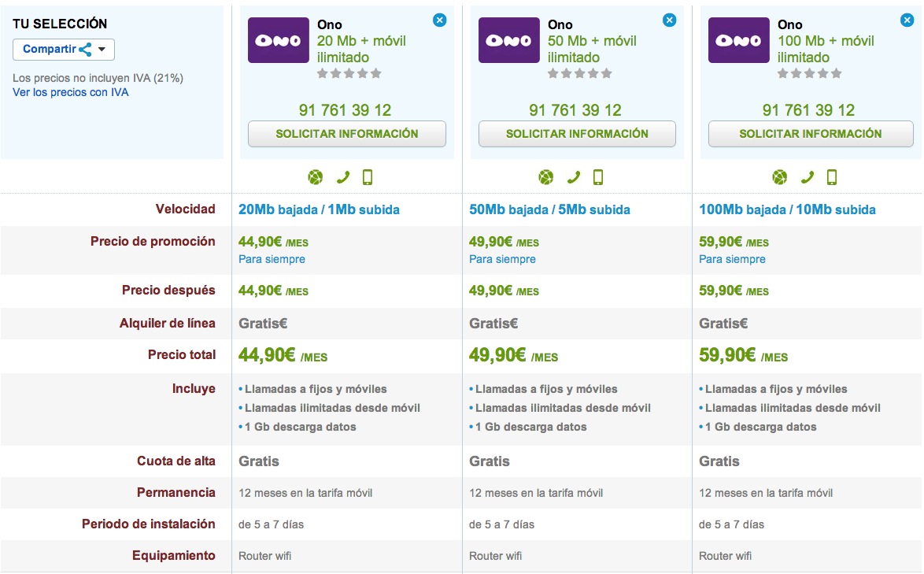Click the 'Cuota de alta' row label
The width and height of the screenshot is (924, 574).
click(x=176, y=461)
